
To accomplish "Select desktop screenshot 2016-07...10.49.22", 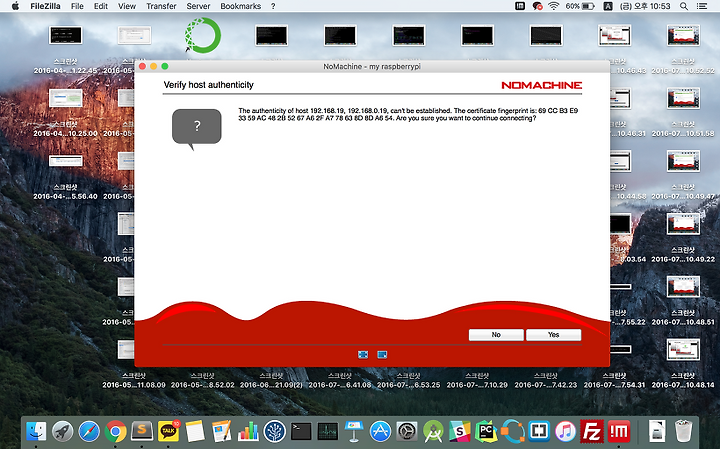I will click(x=683, y=224).
